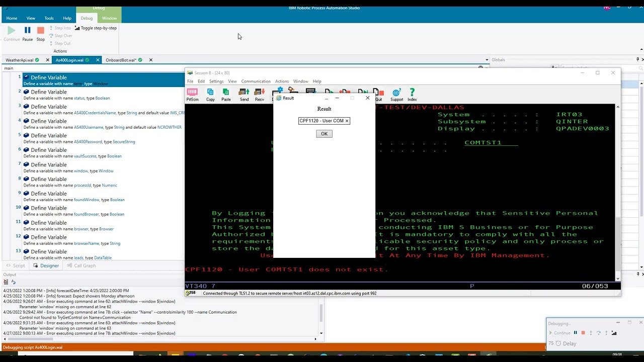Image resolution: width=644 pixels, height=362 pixels.
Task: Open the Edit menu in Session B
Action: (201, 81)
